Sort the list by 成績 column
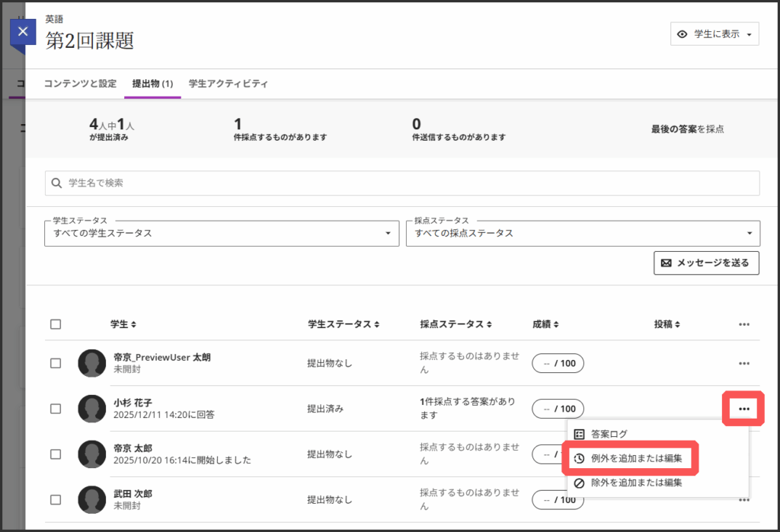The image size is (780, 532). point(556,324)
